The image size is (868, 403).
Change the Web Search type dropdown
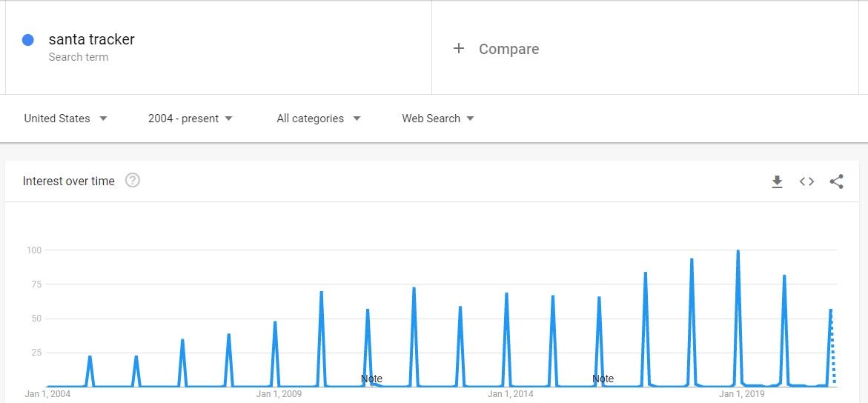tap(438, 119)
